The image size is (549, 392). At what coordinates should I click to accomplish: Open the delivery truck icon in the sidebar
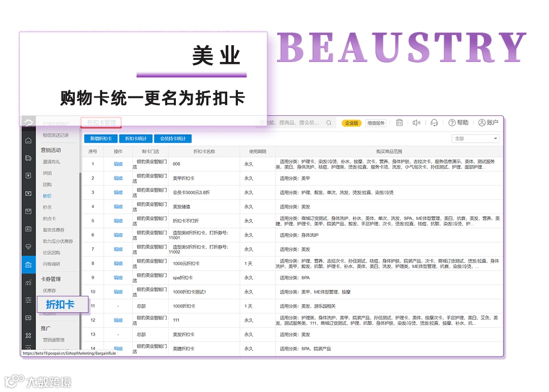click(28, 158)
